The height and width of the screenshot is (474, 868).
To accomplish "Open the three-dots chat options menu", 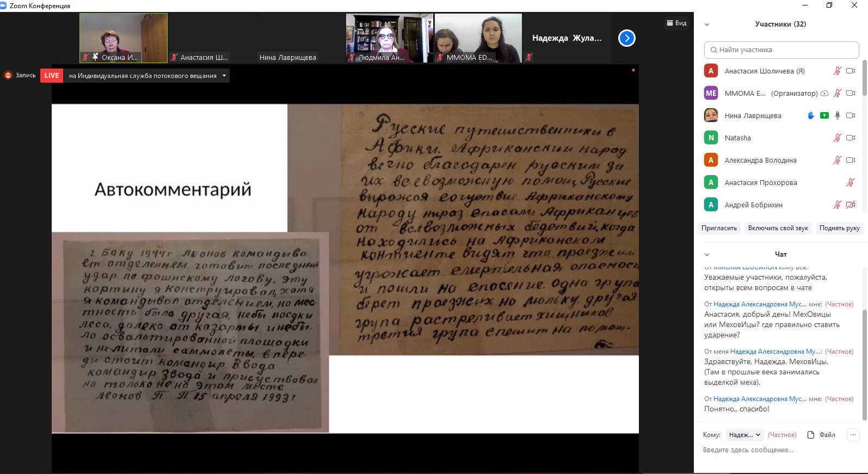I will click(853, 434).
